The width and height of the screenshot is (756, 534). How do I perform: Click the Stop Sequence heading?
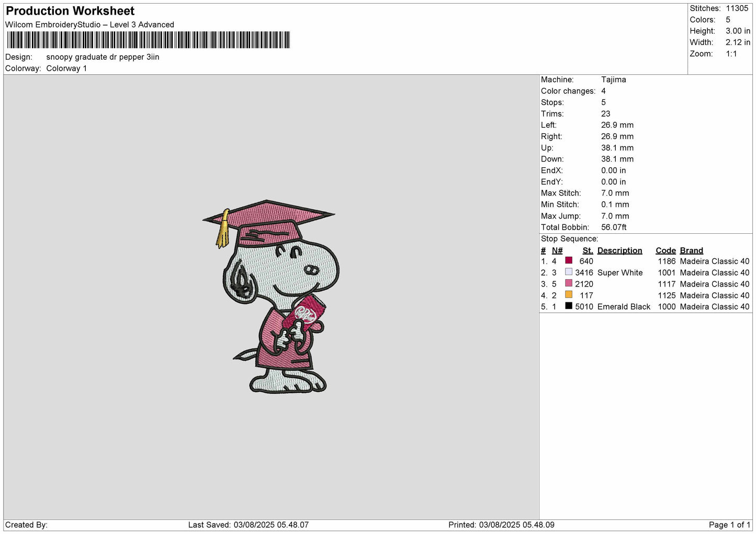tap(569, 239)
